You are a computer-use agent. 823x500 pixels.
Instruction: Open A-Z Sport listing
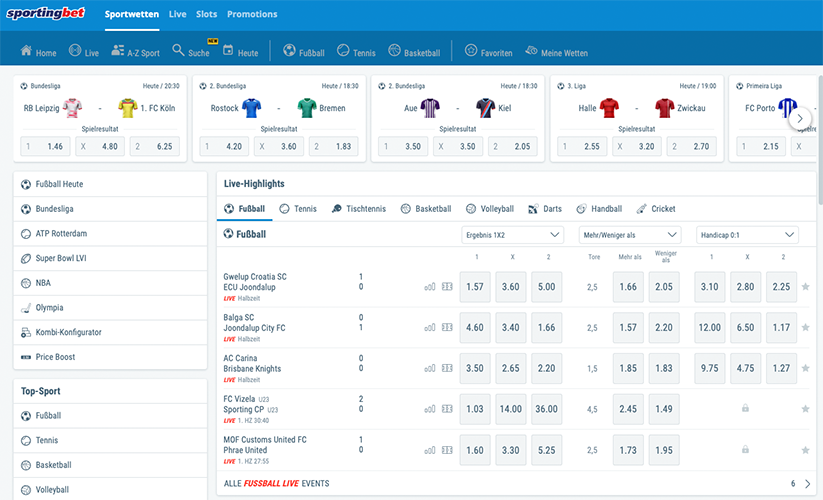135,51
